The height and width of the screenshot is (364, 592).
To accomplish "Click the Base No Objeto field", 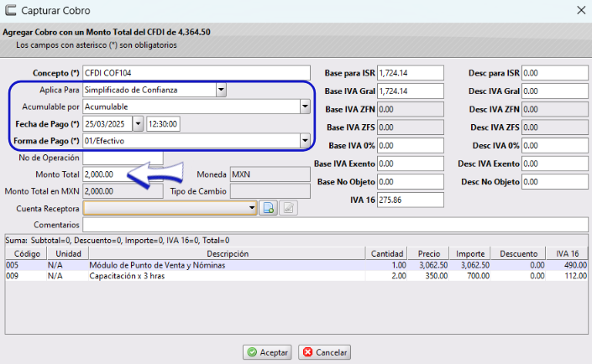I will click(411, 182).
